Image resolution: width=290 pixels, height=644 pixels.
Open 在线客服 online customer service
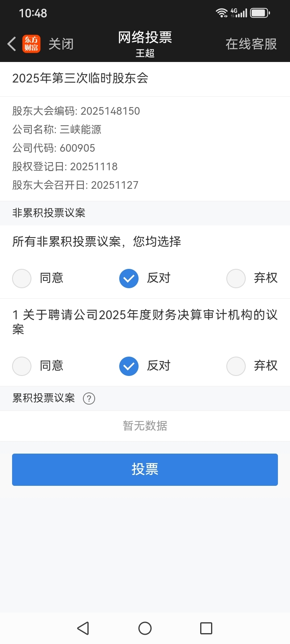pos(251,44)
